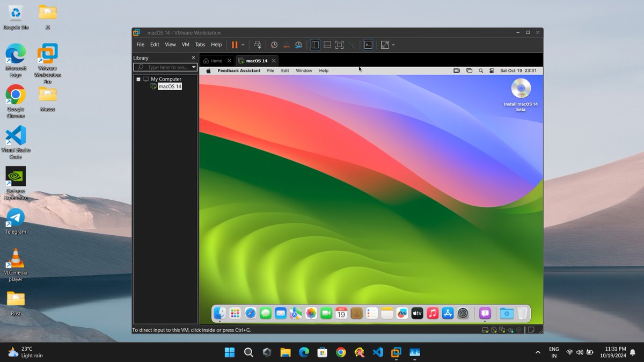Open Messages in the dock
Viewport: 644px width, 362px height.
265,314
